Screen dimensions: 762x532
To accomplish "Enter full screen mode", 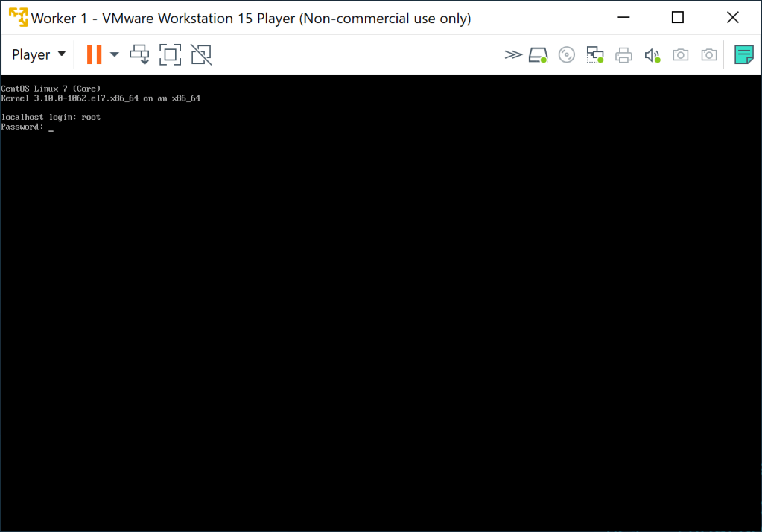I will click(170, 54).
